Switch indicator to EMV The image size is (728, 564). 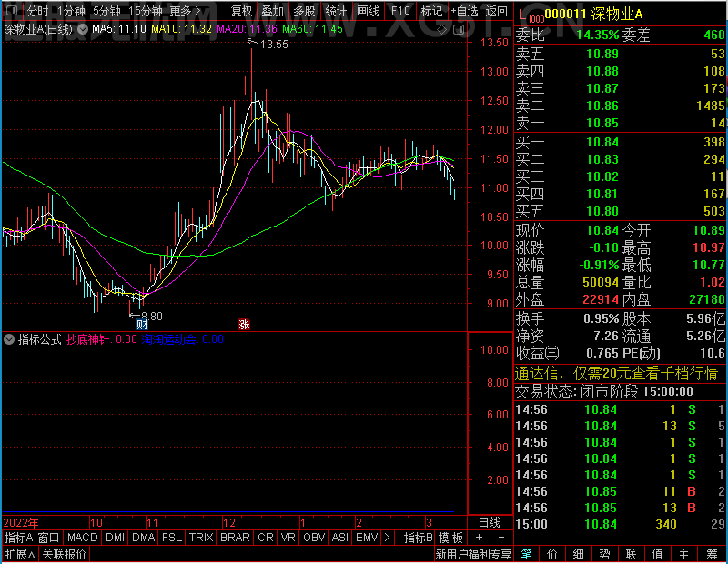click(367, 538)
